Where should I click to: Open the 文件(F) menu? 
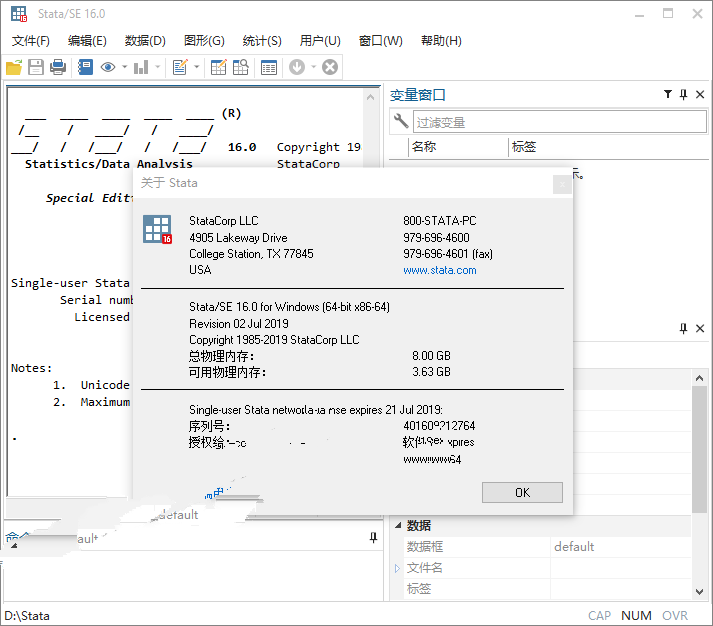30,41
